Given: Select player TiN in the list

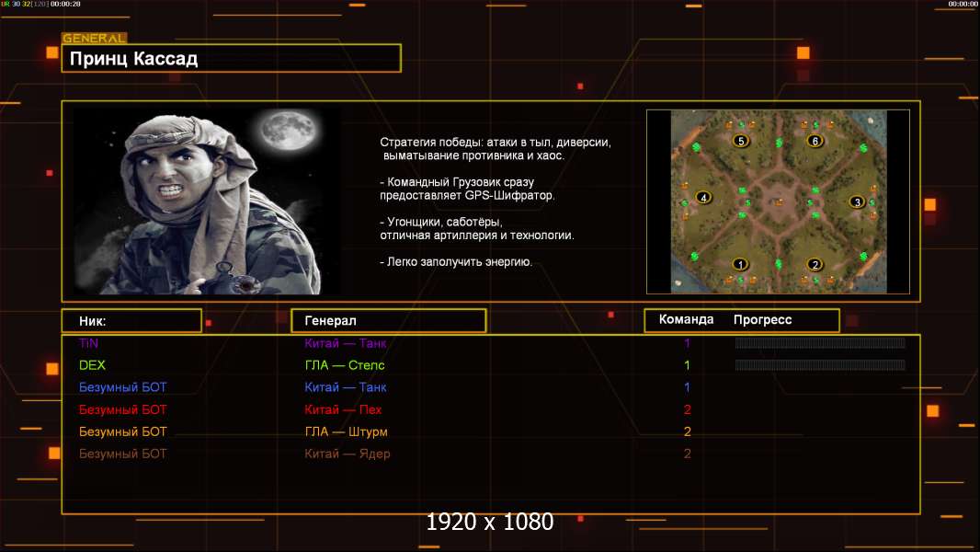Looking at the screenshot, I should coord(89,343).
